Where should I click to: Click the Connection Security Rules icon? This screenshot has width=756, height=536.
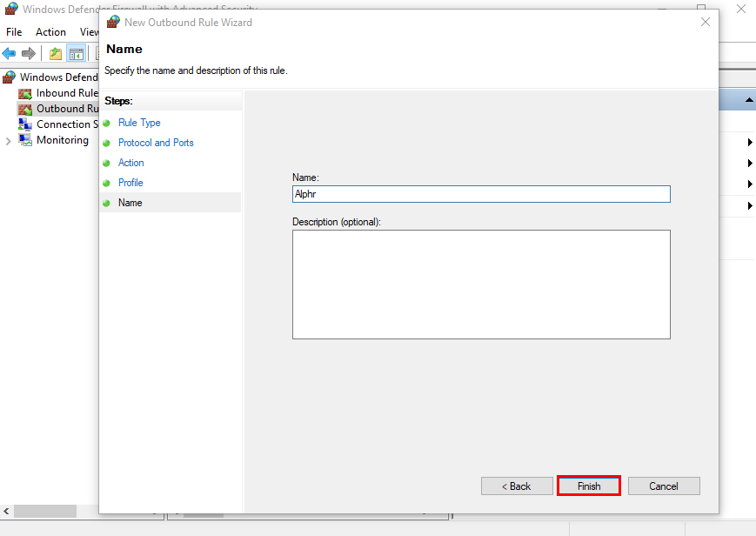(25, 124)
